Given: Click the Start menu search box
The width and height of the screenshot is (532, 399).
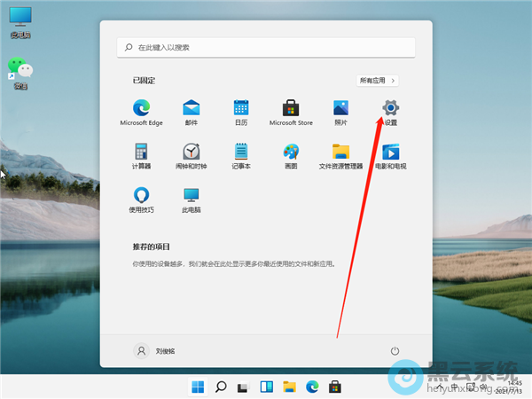Looking at the screenshot, I should [x=266, y=47].
